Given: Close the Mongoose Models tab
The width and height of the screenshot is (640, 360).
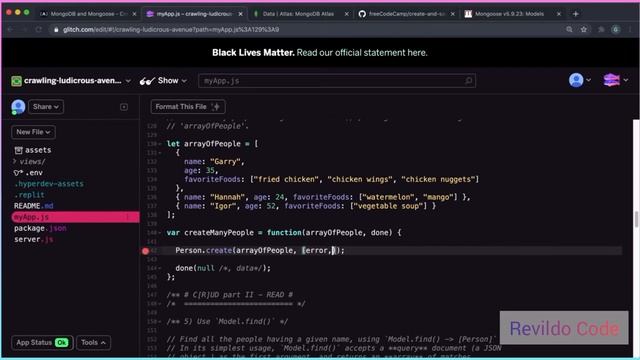Looking at the screenshot, I should 559,14.
